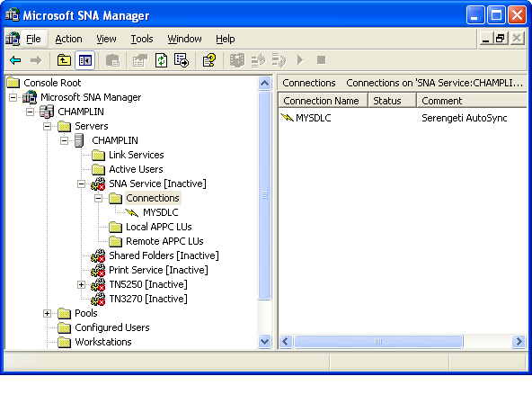Click the Refresh toolbar icon
This screenshot has height=412, width=532.
coord(161,60)
